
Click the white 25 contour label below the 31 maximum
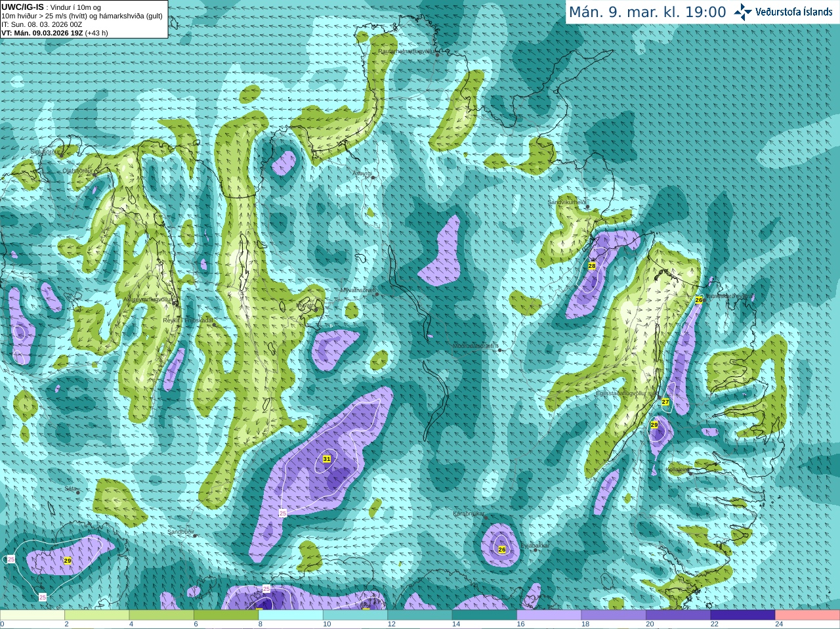tap(283, 513)
